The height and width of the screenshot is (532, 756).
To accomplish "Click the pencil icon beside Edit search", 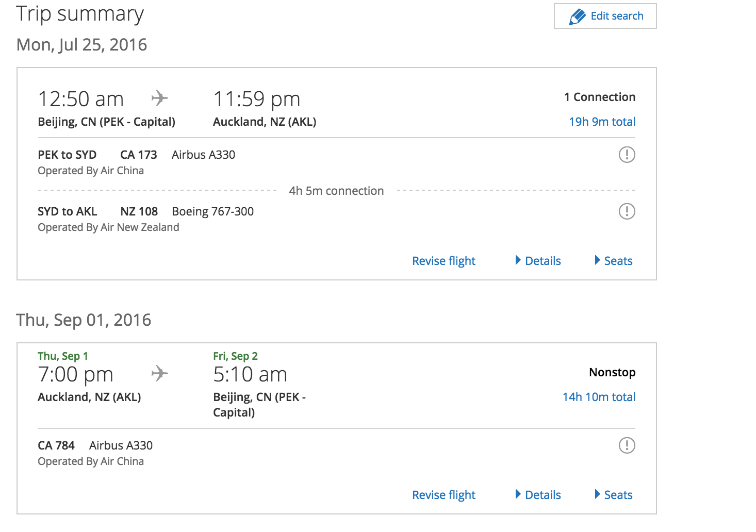I will [x=578, y=16].
